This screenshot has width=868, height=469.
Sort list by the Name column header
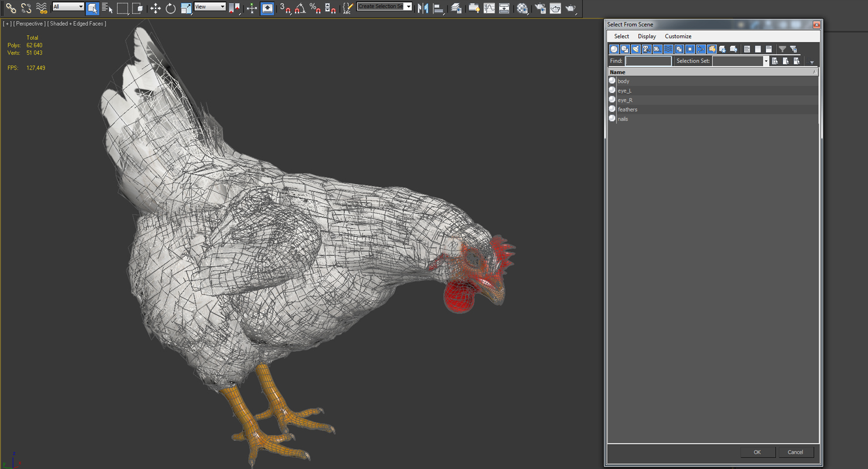pos(713,72)
